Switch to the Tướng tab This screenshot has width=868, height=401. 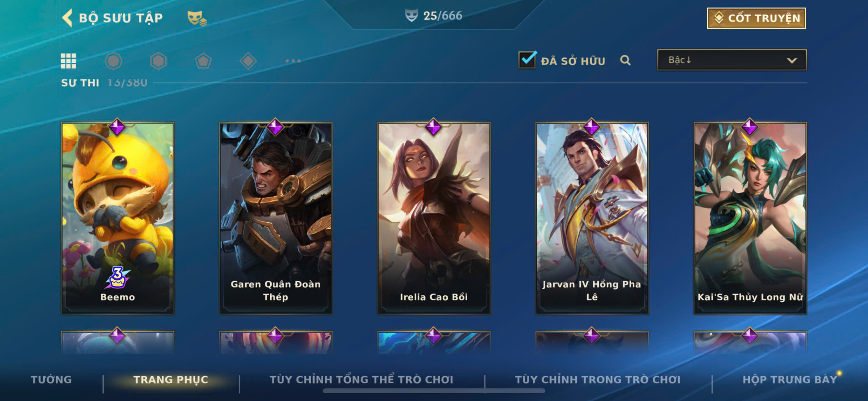tap(51, 379)
